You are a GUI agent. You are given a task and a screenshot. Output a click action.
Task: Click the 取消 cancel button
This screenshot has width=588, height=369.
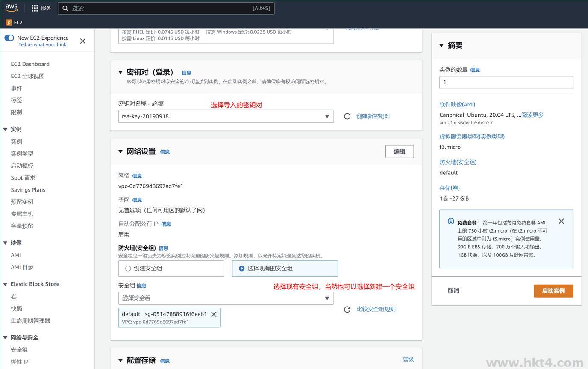(x=453, y=291)
